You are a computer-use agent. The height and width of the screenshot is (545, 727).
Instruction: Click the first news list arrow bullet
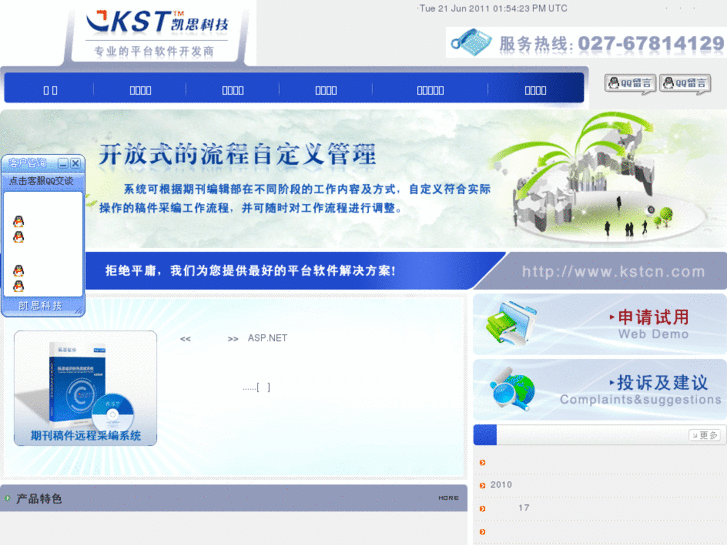tap(482, 462)
